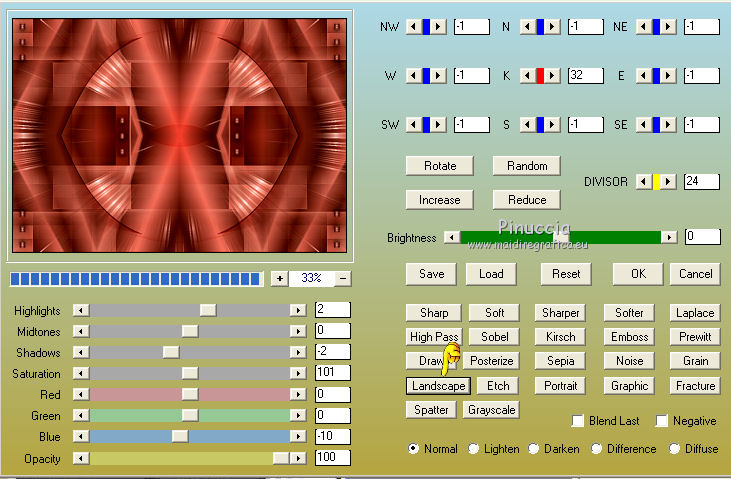Select the Lighten blend mode
The width and height of the screenshot is (731, 479).
coord(473,449)
